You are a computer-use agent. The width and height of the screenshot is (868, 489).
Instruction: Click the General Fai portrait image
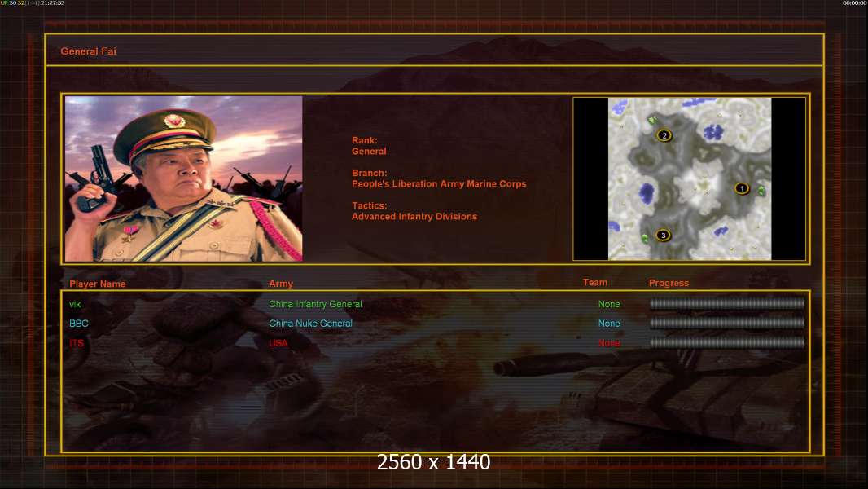pos(184,178)
